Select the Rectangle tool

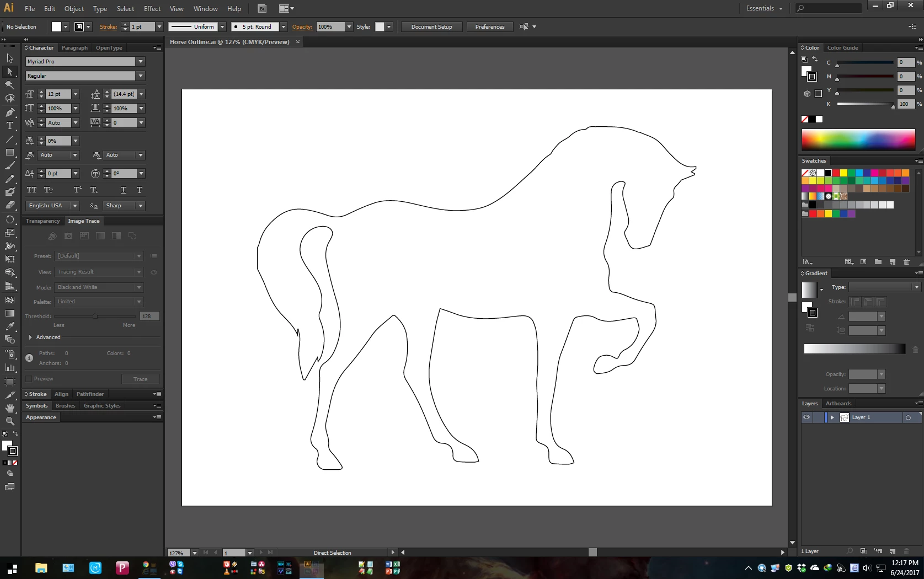click(9, 153)
